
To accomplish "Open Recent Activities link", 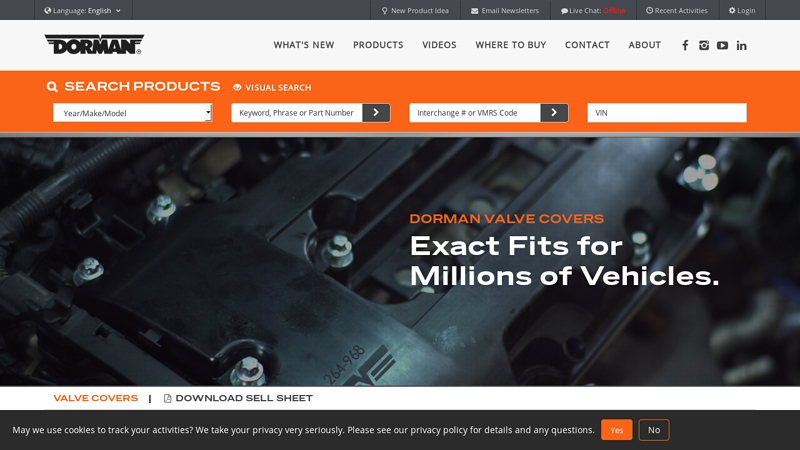I will coord(677,10).
